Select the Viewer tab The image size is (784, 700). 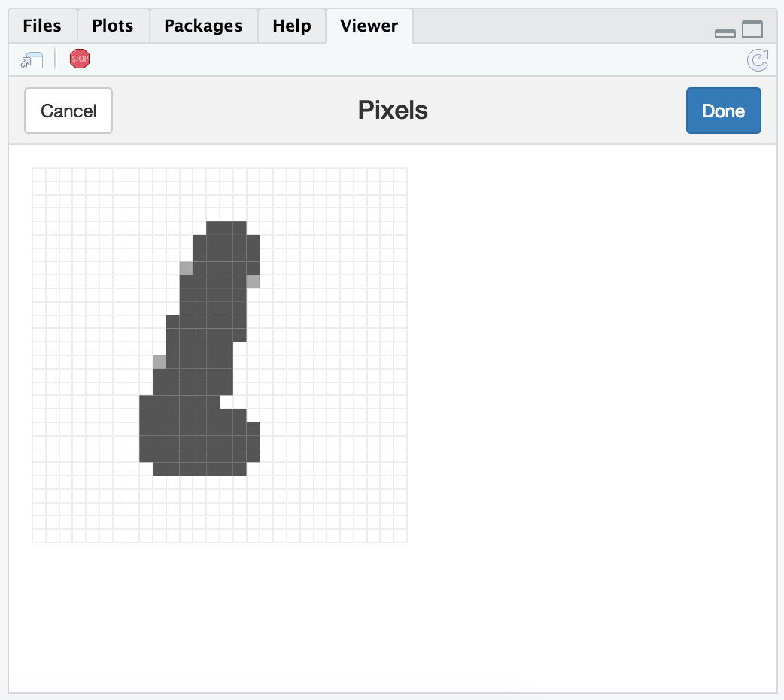[x=369, y=26]
